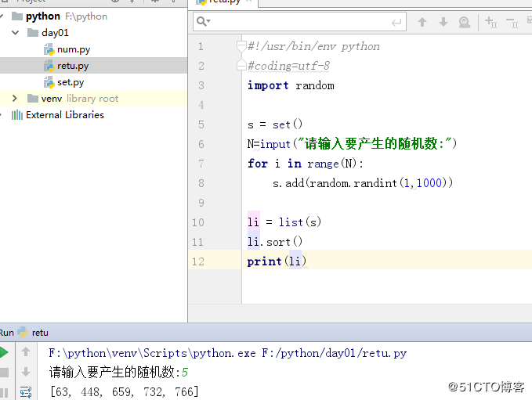532x400 pixels.
Task: Click the Find All usages icon
Action: 464,23
